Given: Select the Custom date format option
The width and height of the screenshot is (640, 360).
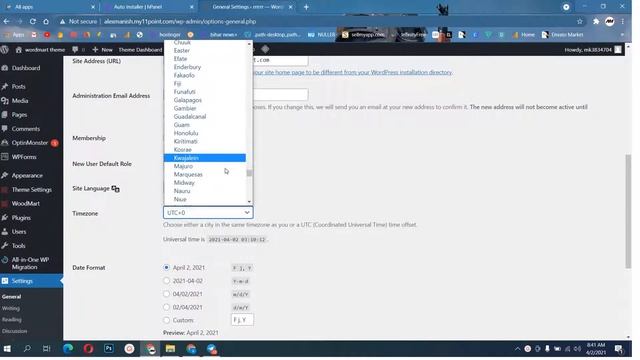Looking at the screenshot, I should click(x=166, y=320).
